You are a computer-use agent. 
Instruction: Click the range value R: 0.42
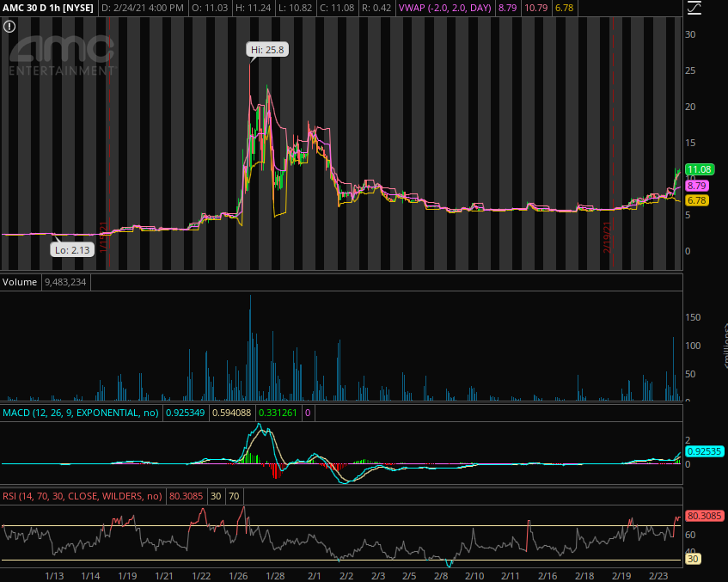click(376, 8)
